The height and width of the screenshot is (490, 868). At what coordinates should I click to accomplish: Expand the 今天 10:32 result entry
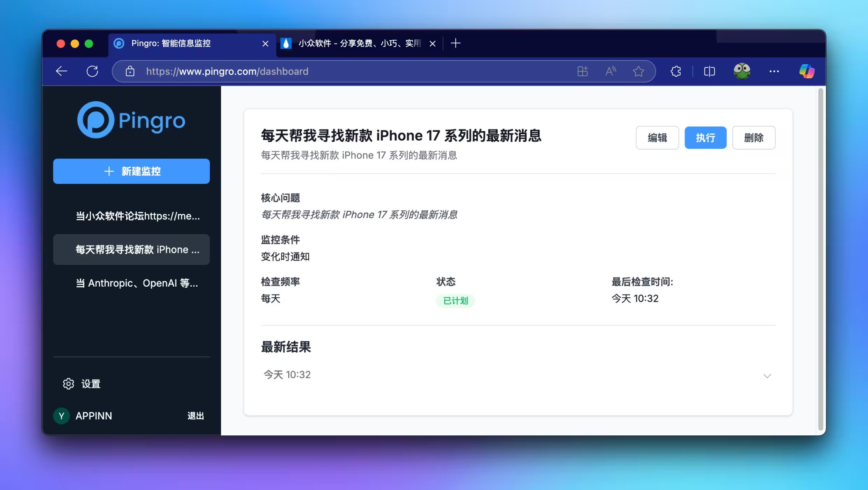767,376
